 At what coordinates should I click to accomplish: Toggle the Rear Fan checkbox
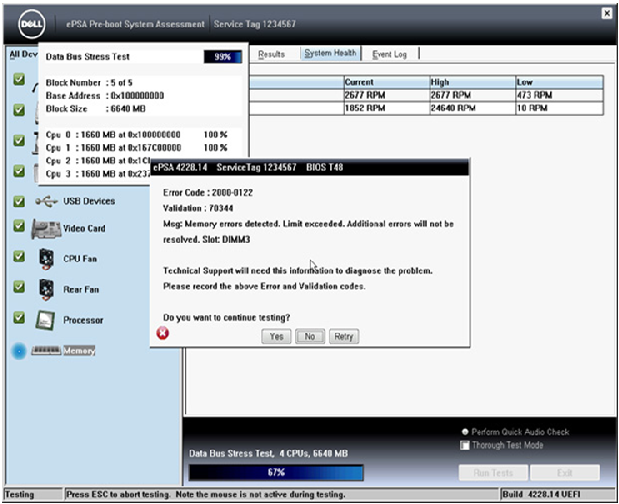(19, 287)
